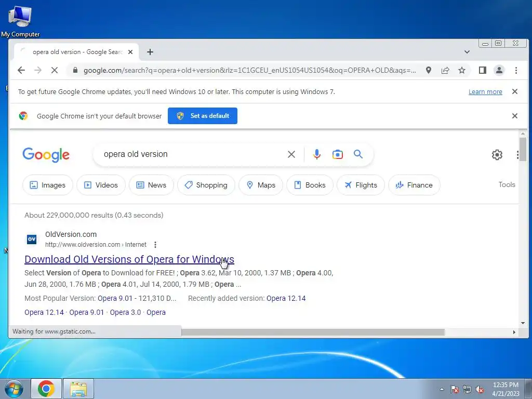Click the padlock site info icon
Screen dimensions: 532x399
click(75, 70)
